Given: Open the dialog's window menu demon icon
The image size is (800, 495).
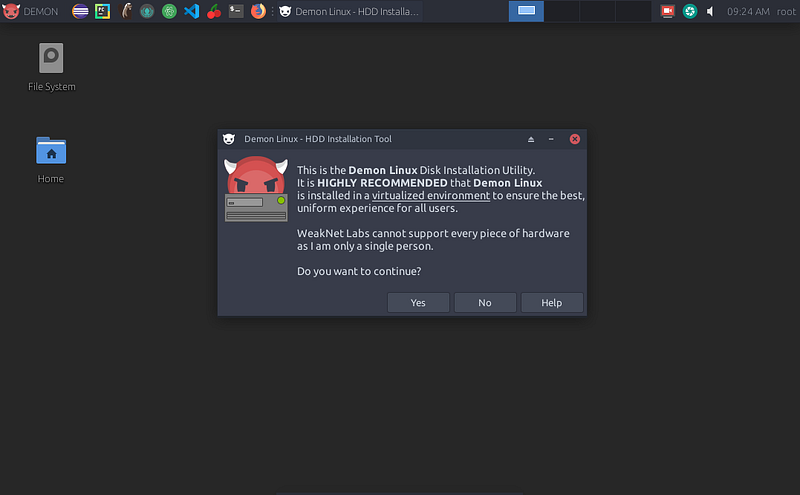Looking at the screenshot, I should tap(229, 139).
